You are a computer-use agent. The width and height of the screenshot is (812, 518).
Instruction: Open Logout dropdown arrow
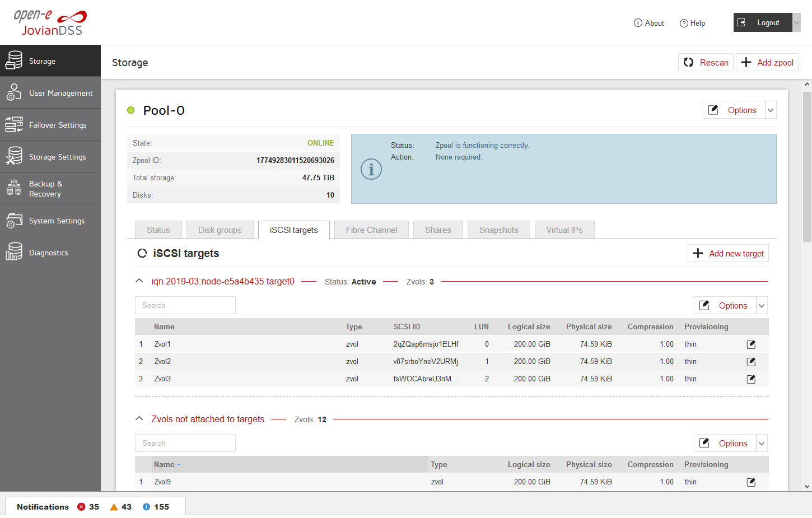(x=796, y=23)
